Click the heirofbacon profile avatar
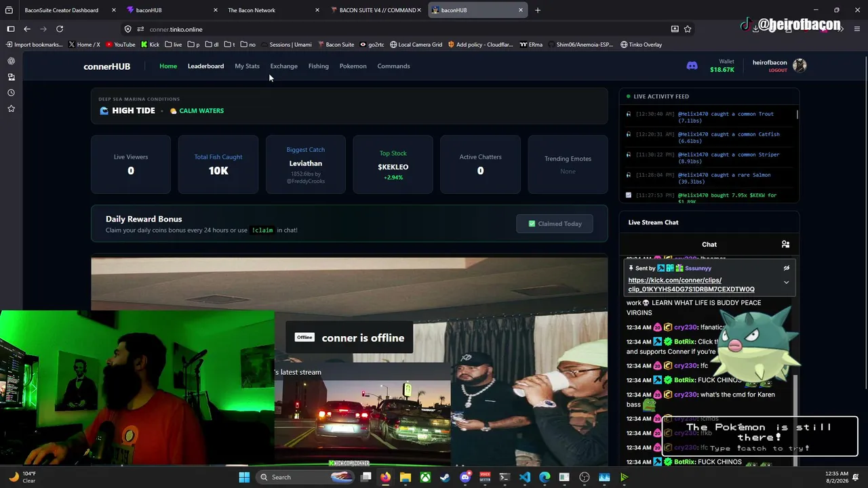The image size is (868, 488). [x=800, y=66]
